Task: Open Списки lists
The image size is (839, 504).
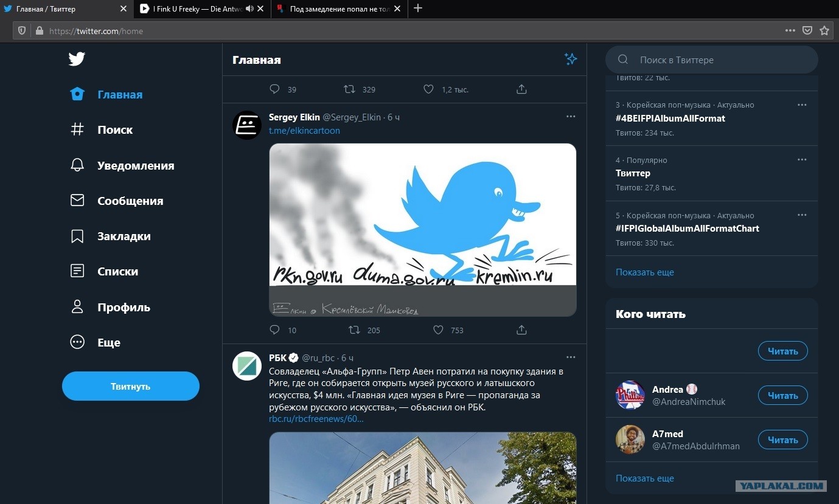Action: coord(104,271)
